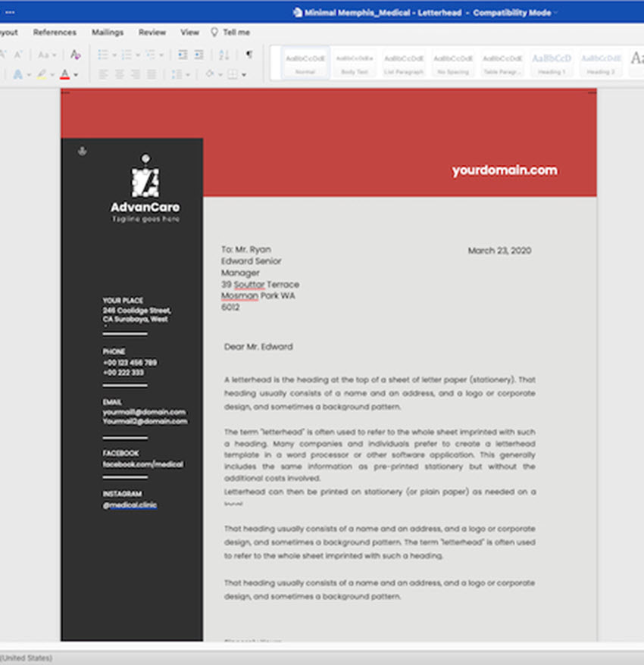Open the Review tab

click(x=152, y=33)
